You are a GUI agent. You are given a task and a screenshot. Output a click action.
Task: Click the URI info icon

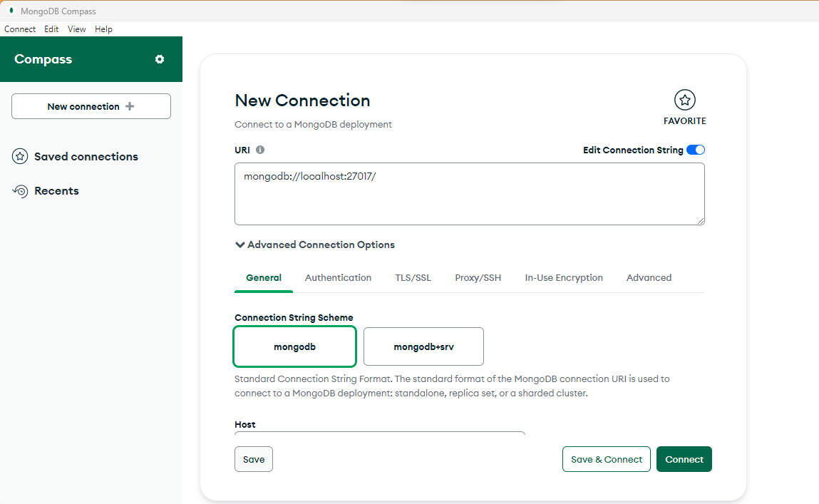click(260, 150)
